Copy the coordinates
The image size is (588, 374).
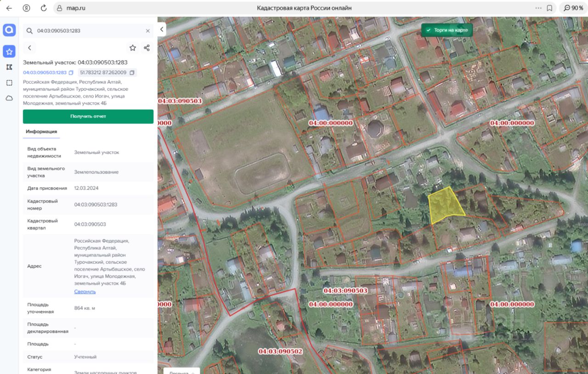click(132, 73)
